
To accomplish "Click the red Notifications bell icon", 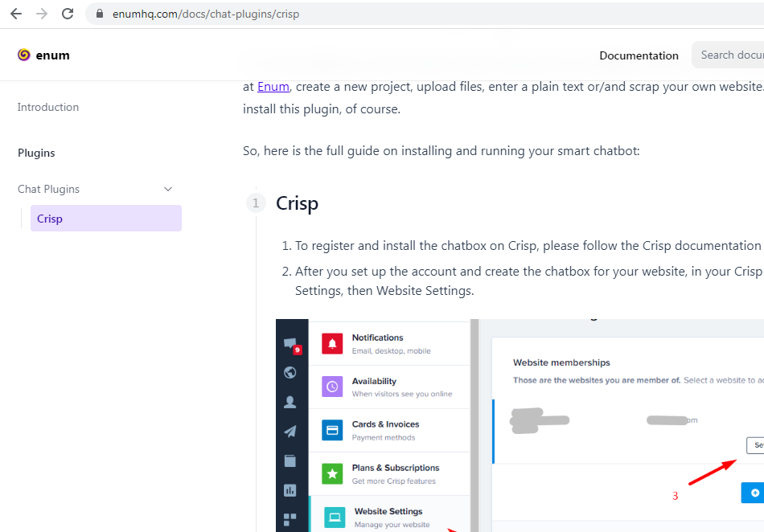I will point(332,344).
